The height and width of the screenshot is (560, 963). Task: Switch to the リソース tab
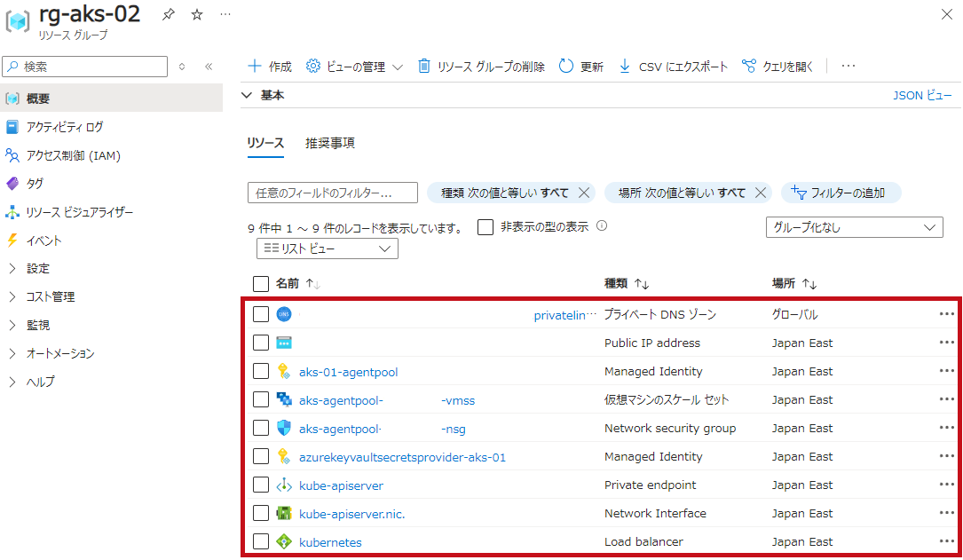tap(265, 143)
